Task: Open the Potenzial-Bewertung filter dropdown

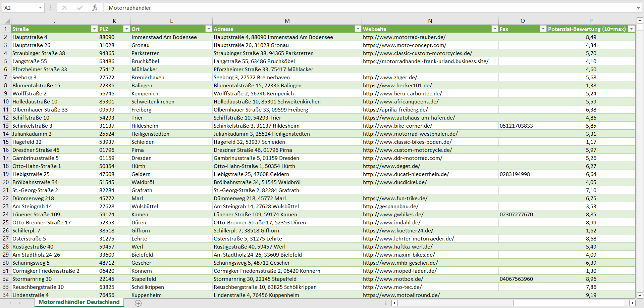Action: pos(631,29)
